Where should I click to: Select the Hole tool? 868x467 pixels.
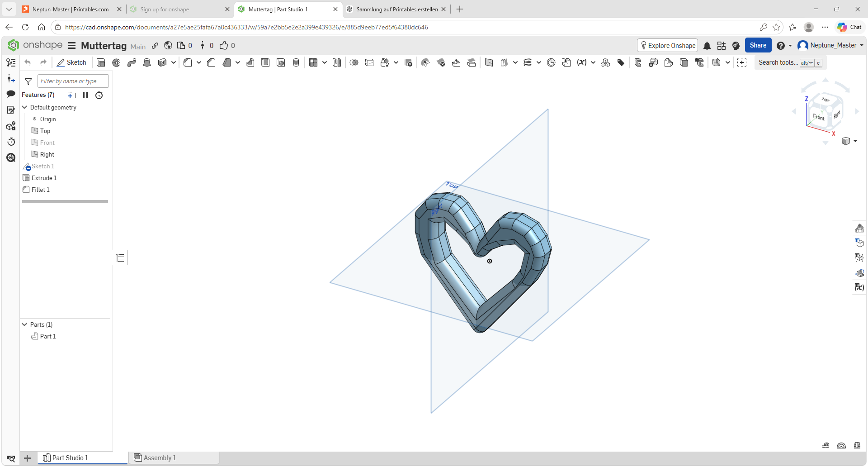pos(281,62)
